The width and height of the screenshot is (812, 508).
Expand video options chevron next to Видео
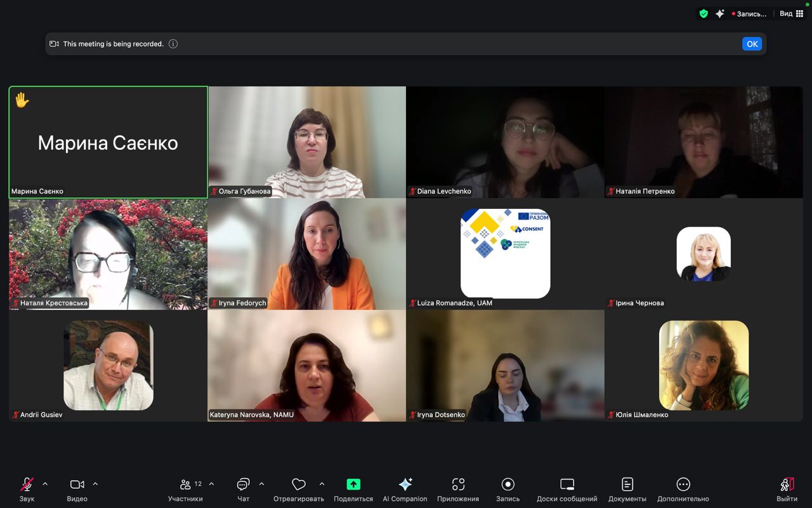pyautogui.click(x=95, y=484)
